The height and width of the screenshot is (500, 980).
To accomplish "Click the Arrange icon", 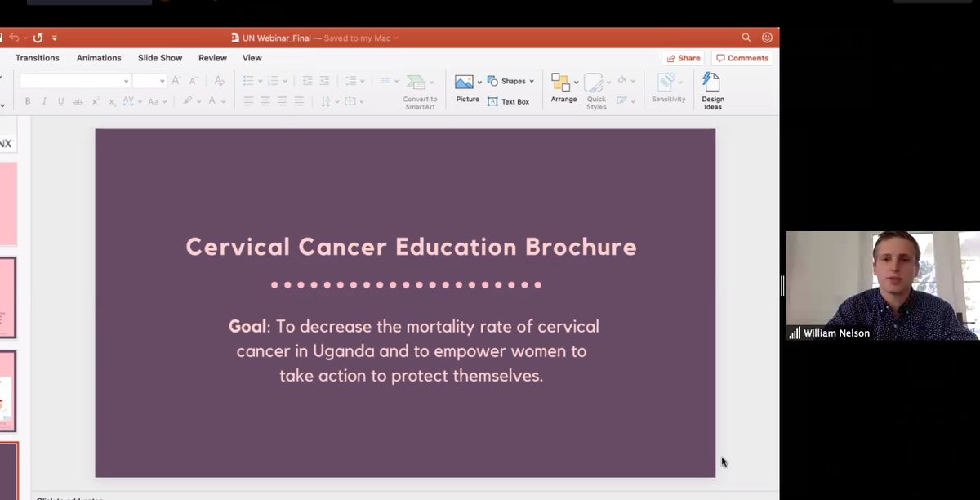I will [560, 82].
